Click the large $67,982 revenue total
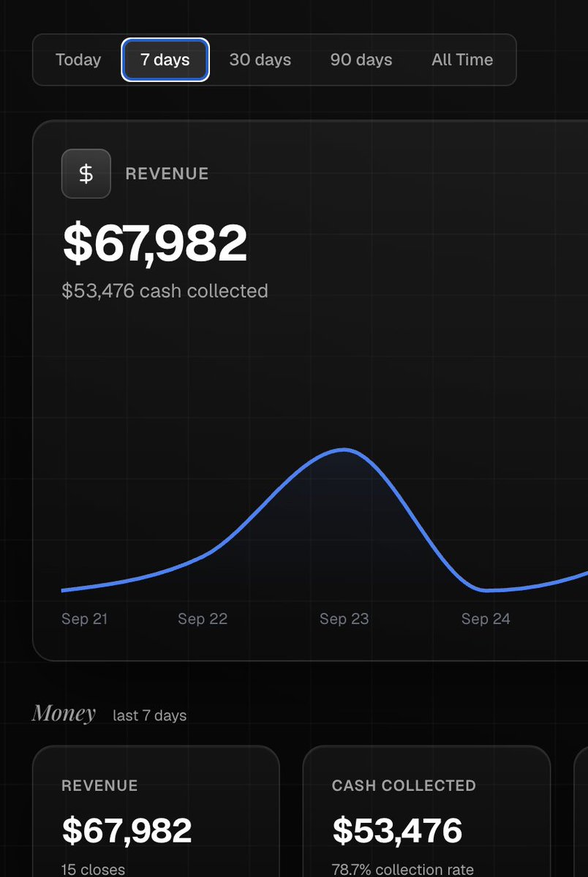This screenshot has width=588, height=877. click(x=154, y=244)
